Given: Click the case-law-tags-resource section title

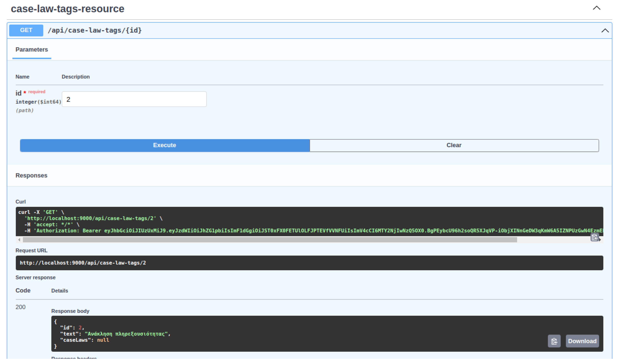Looking at the screenshot, I should [68, 9].
